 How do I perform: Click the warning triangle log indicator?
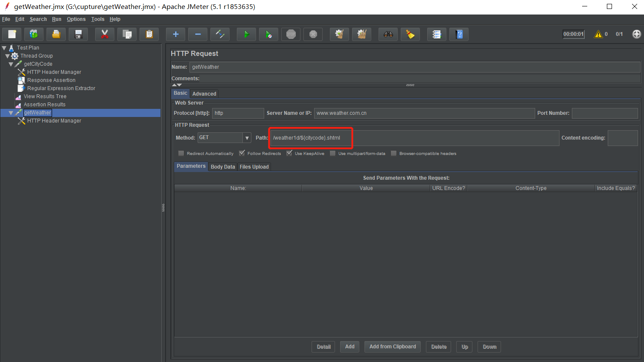coord(598,34)
